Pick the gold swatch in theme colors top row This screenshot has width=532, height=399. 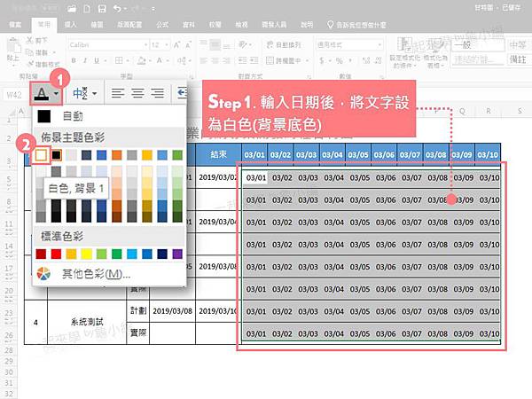[x=147, y=155]
